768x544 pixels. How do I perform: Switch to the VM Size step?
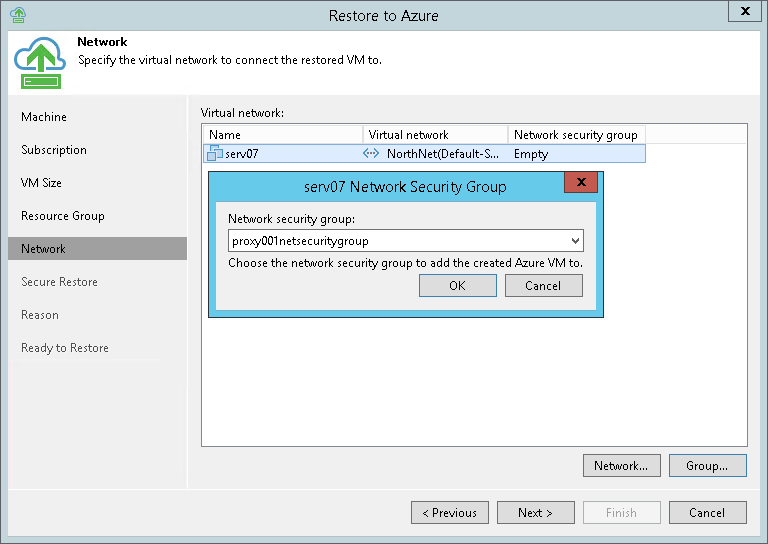(x=42, y=183)
